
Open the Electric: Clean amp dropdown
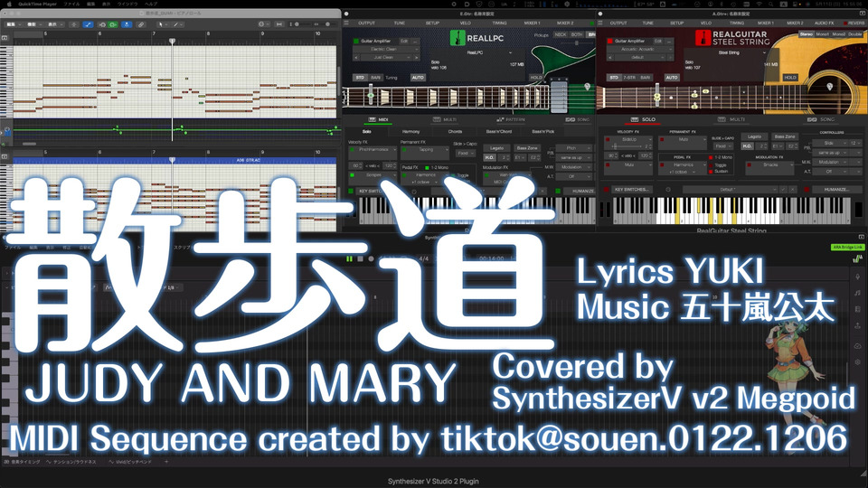pos(386,49)
